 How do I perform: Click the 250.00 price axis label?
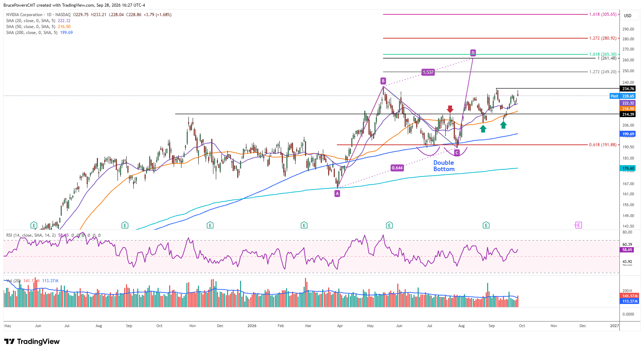pyautogui.click(x=628, y=71)
